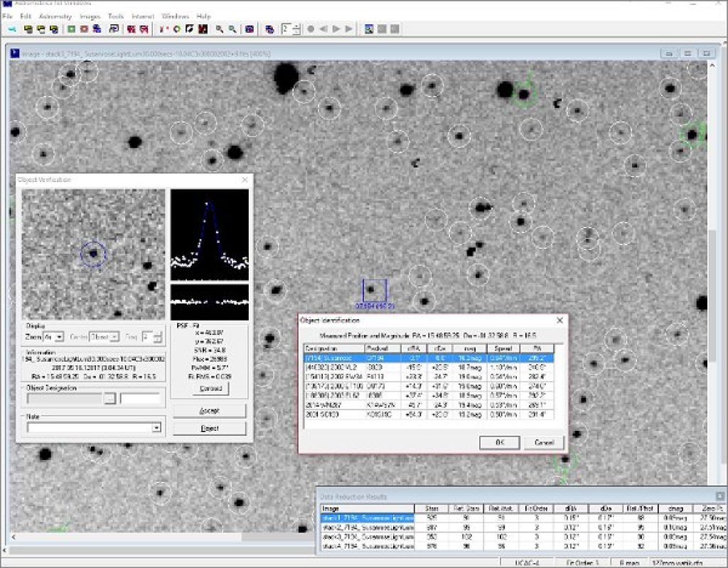Click the blue image icon after playback arrows
The width and height of the screenshot is (728, 568).
pyautogui.click(x=369, y=29)
